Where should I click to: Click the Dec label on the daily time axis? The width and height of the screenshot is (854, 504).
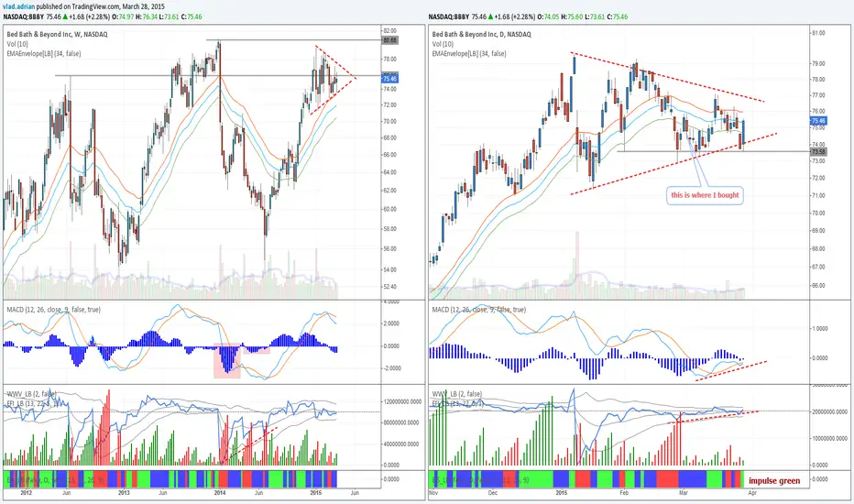pos(492,493)
